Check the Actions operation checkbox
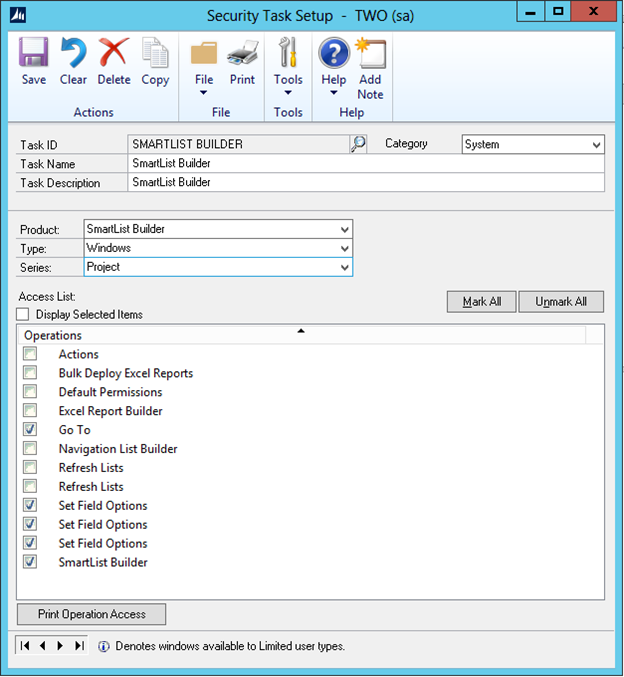The width and height of the screenshot is (624, 677). click(30, 354)
